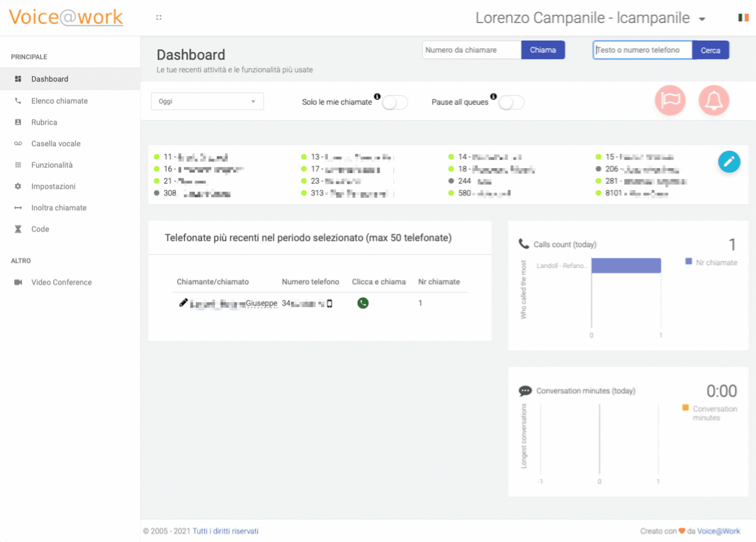This screenshot has width=756, height=542.
Task: Click the Numero telefono column header
Action: coord(311,282)
